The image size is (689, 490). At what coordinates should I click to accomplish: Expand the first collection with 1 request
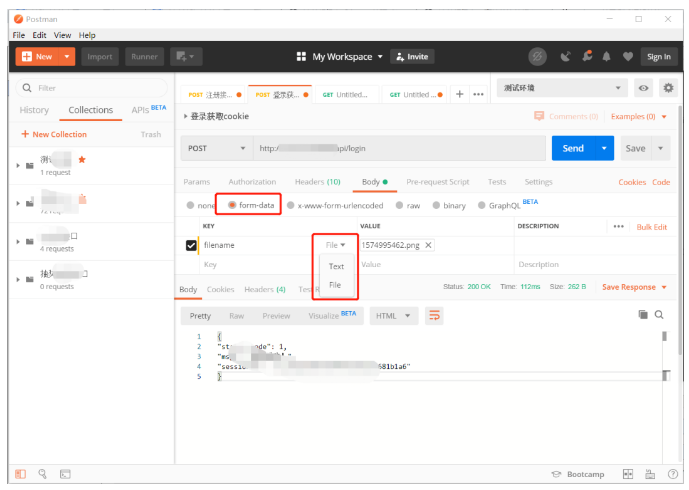pos(18,166)
